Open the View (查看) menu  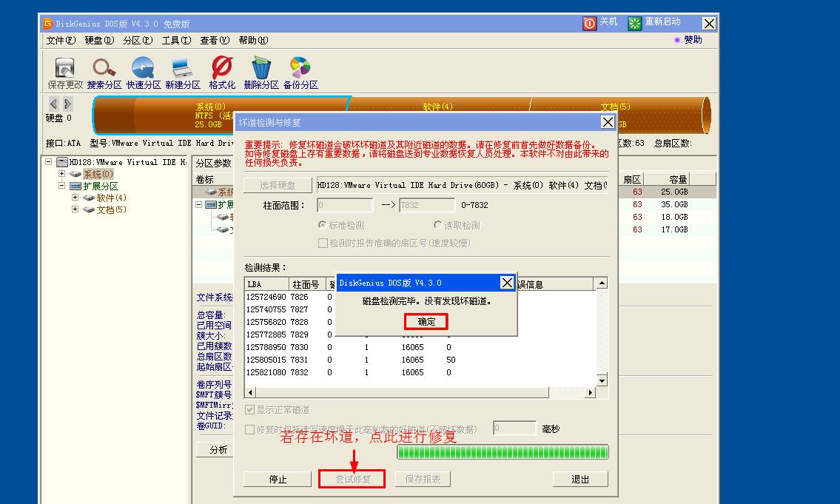click(x=215, y=40)
